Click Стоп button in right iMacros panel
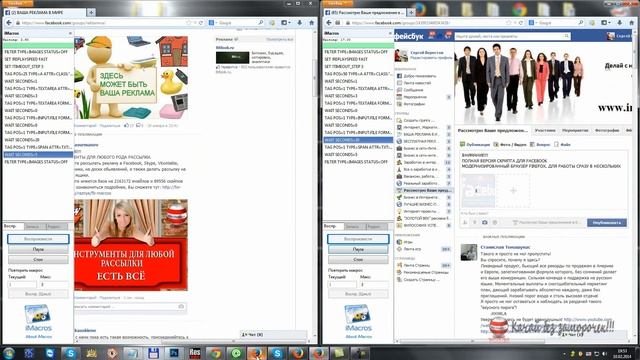Viewport: 640px width, 360px height. (x=358, y=259)
